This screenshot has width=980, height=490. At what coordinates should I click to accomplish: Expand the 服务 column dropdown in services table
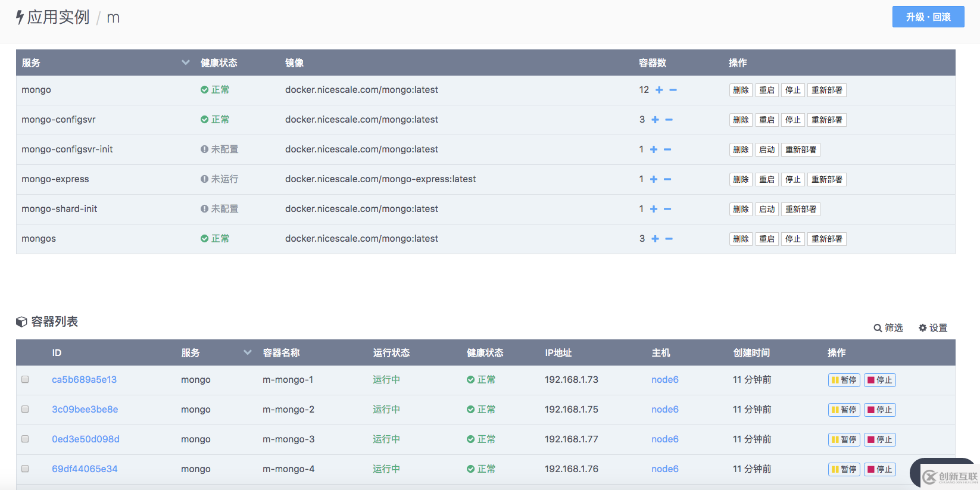[185, 63]
